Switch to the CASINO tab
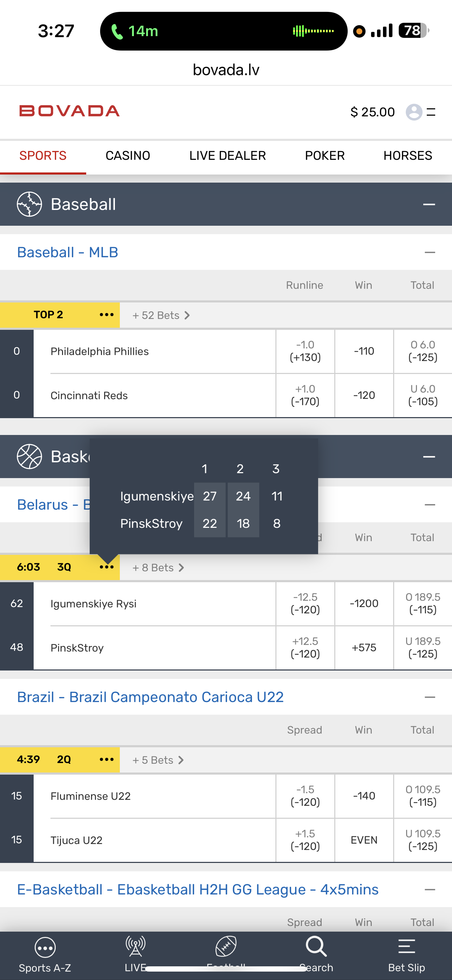This screenshot has width=452, height=980. (x=128, y=156)
